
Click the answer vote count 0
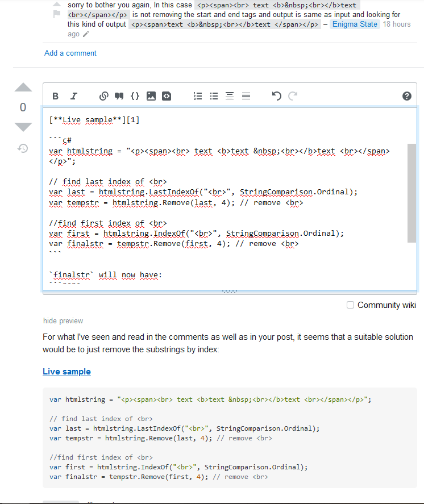click(x=23, y=107)
